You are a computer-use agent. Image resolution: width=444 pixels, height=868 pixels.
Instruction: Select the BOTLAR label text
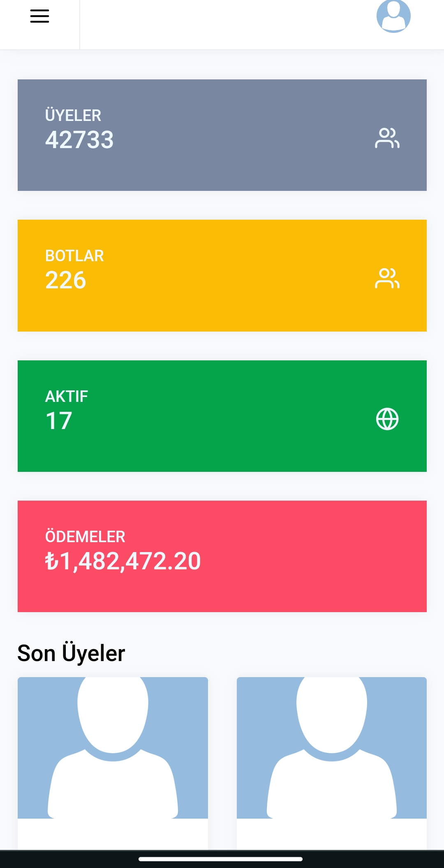[x=74, y=255]
